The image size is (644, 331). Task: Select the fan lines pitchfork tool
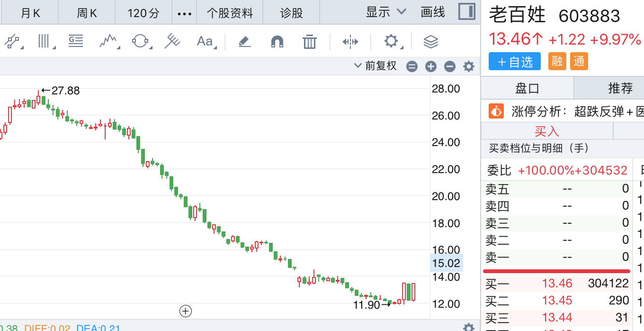(x=172, y=42)
